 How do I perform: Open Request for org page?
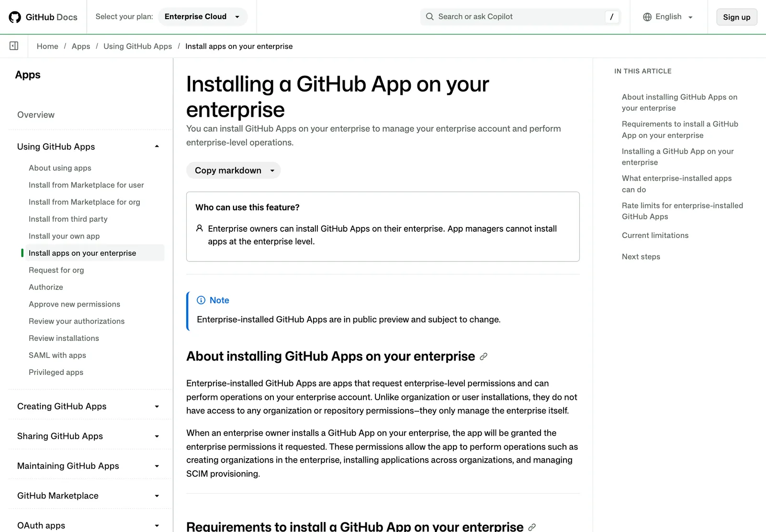click(x=56, y=270)
